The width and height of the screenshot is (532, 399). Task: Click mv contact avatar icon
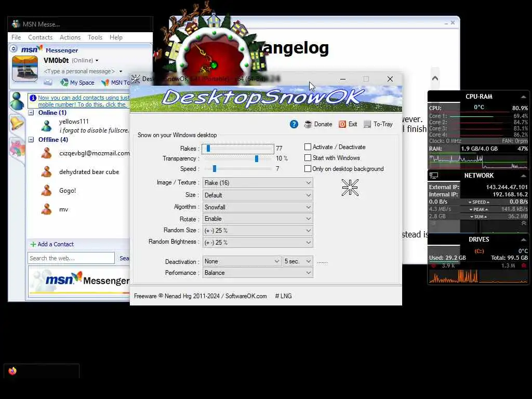(x=46, y=209)
